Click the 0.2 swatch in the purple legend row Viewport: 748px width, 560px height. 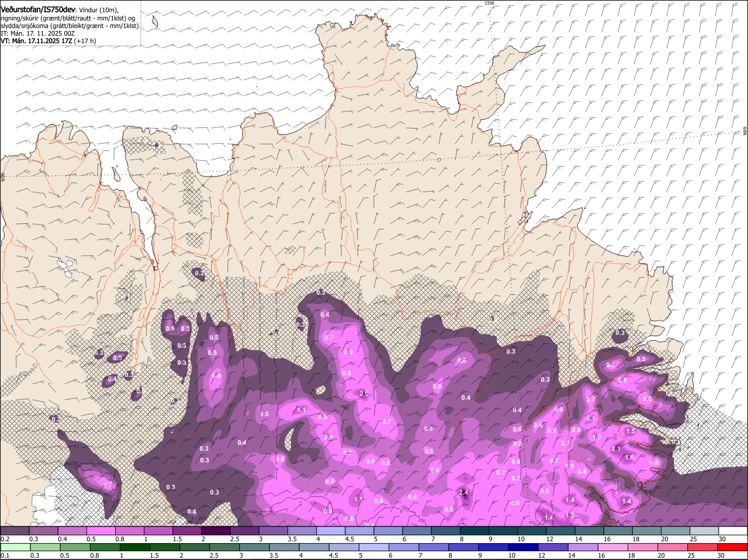point(15,530)
